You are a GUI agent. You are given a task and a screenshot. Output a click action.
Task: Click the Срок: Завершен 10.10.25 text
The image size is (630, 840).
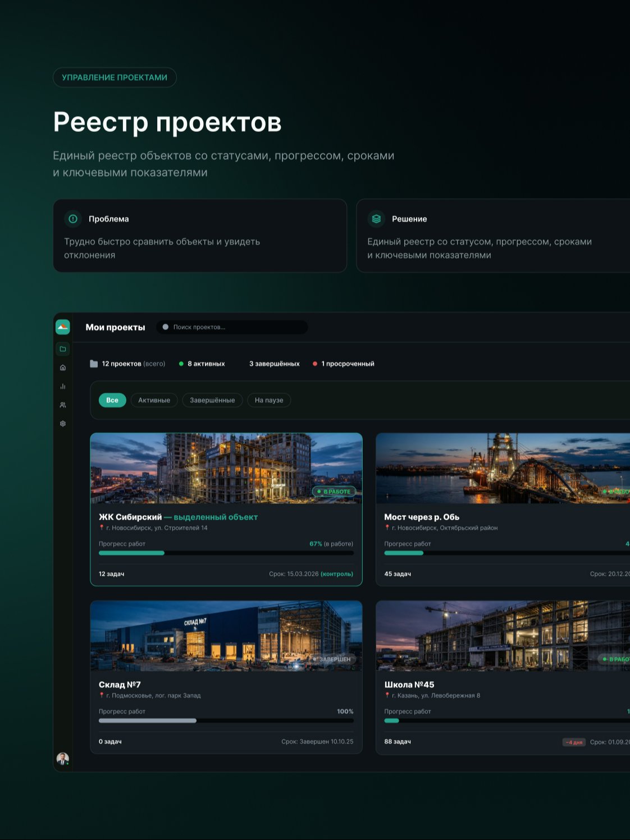tap(317, 742)
